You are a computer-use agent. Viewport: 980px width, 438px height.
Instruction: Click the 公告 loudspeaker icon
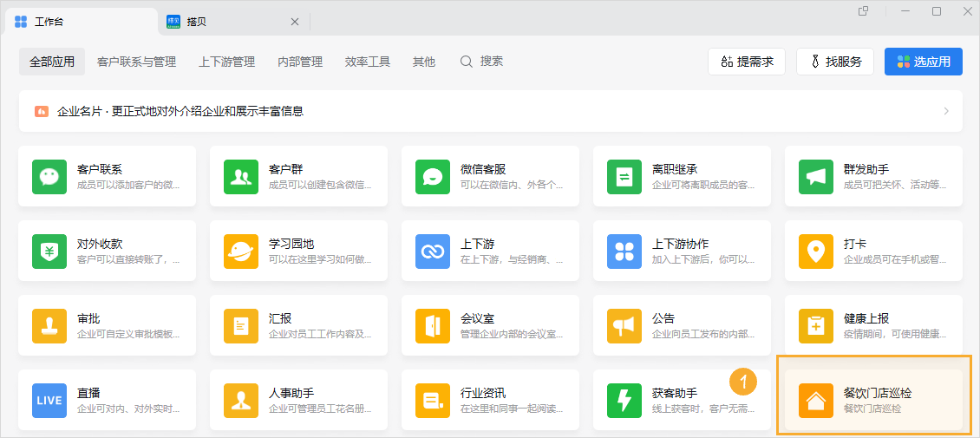(624, 326)
